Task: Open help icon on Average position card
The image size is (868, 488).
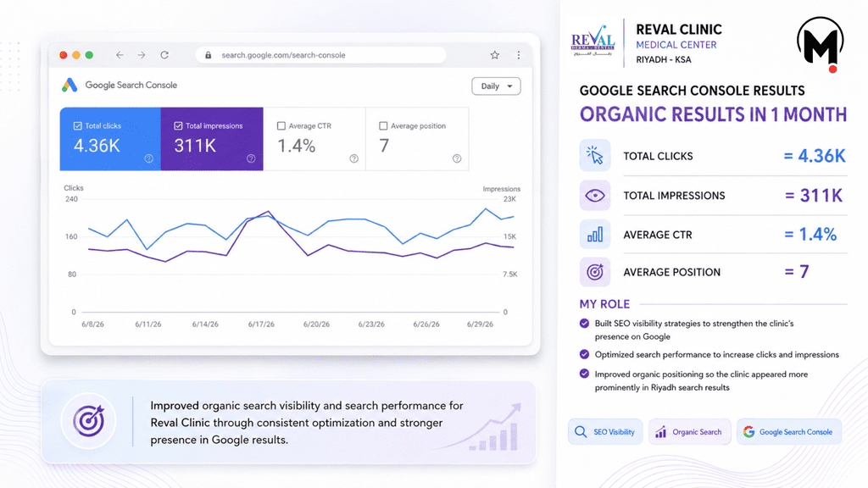Action: [x=457, y=158]
